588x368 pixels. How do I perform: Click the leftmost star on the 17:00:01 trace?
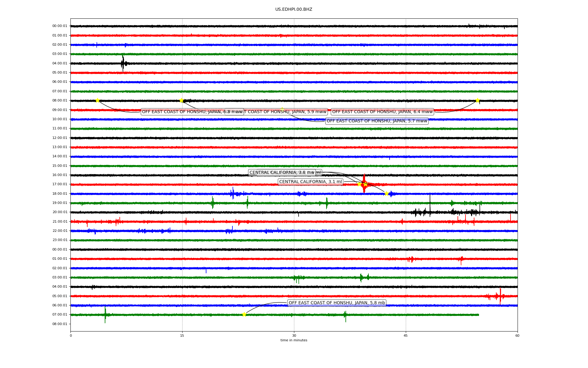[x=359, y=184]
